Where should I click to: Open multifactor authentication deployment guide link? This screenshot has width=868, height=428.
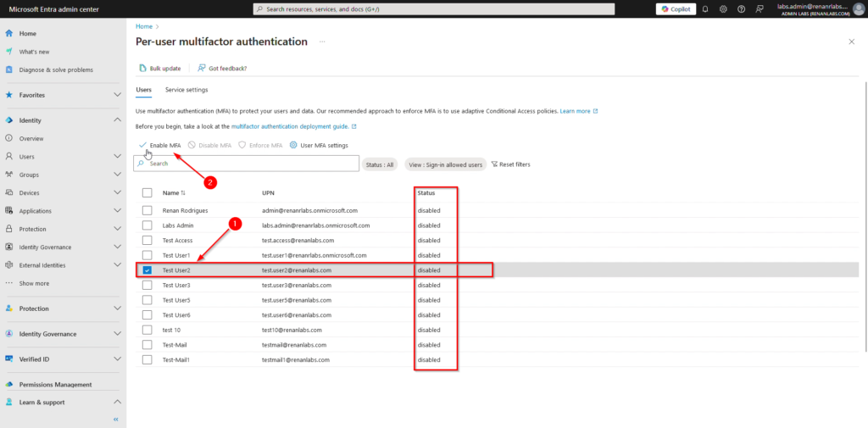tap(294, 126)
